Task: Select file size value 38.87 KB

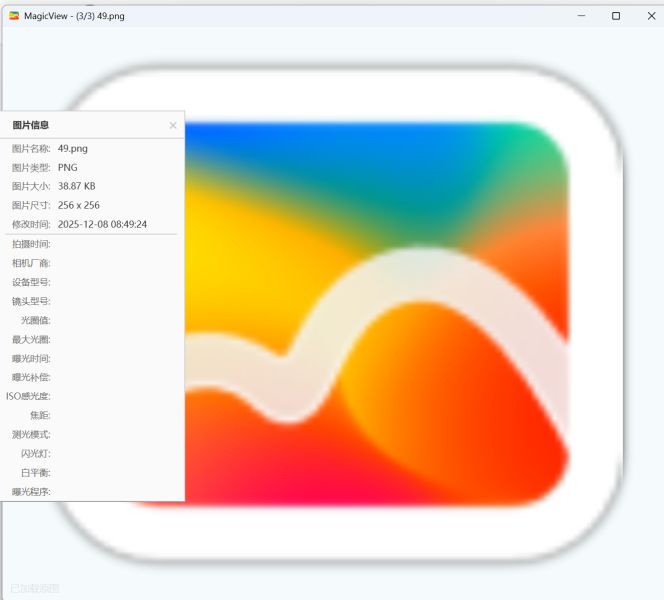Action: tap(77, 186)
